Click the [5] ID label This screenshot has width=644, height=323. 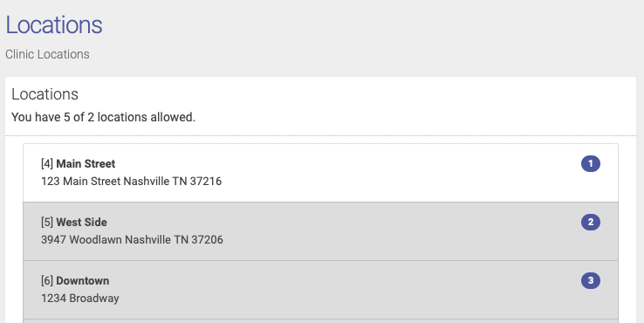coord(47,222)
